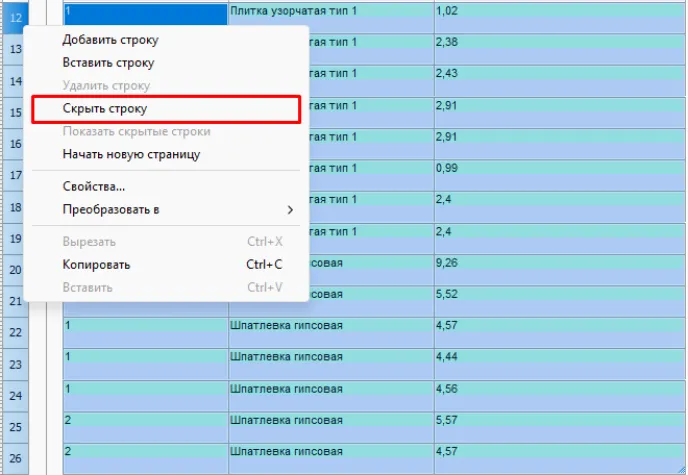Viewport: 688px width, 475px height.
Task: Select row header 22
Action: [x=15, y=333]
